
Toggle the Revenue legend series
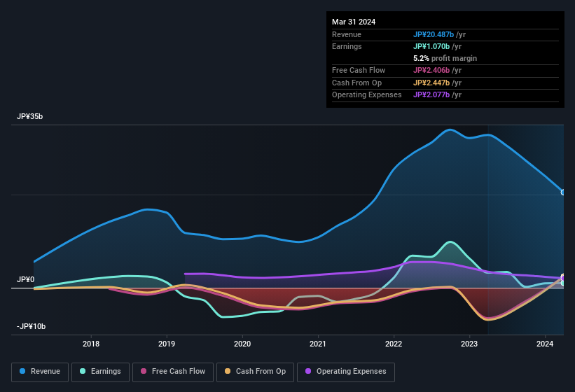coord(40,372)
